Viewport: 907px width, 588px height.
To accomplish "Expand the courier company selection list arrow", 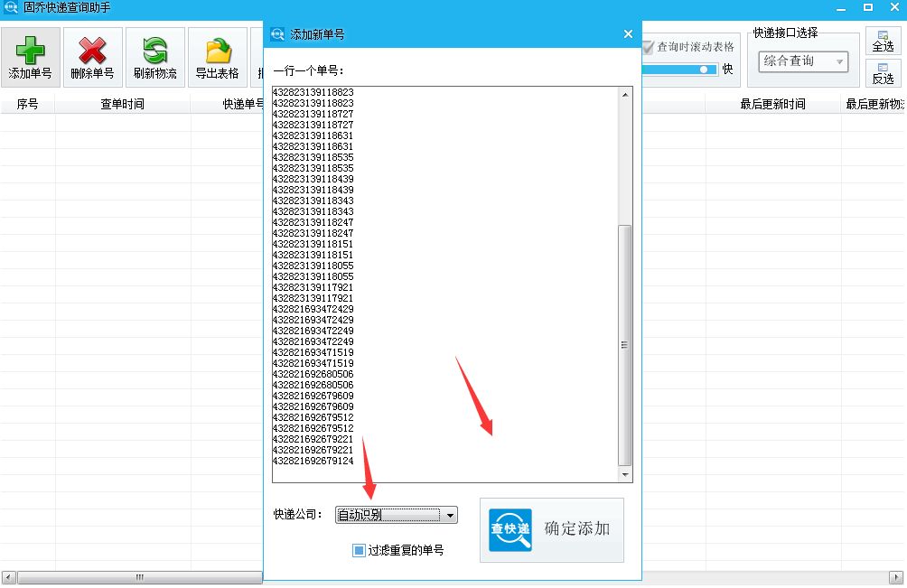I will tap(451, 514).
